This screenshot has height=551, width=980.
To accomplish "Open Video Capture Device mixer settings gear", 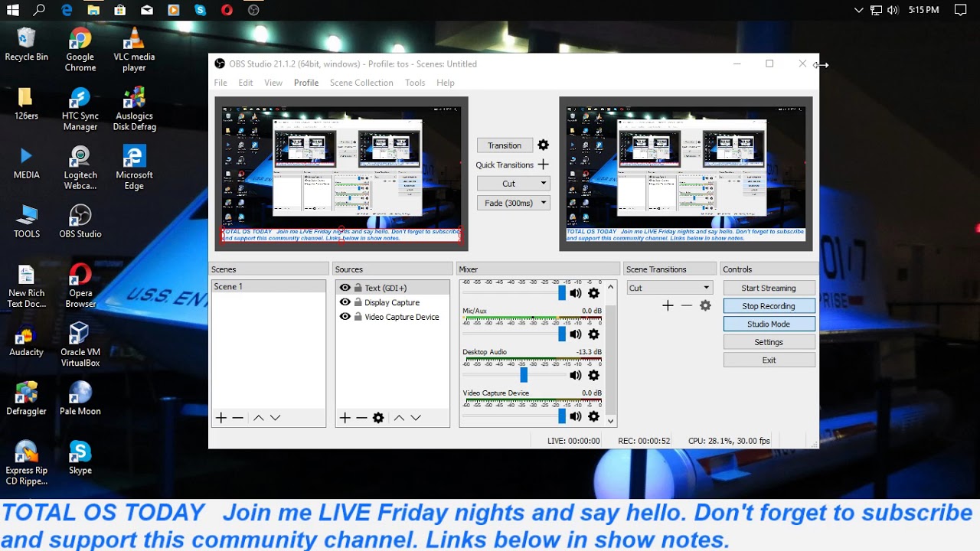I will [x=593, y=416].
